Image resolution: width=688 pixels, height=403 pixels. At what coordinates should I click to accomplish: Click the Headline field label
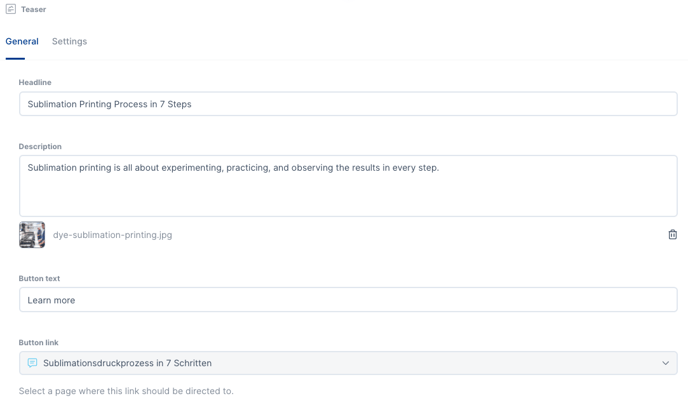35,82
